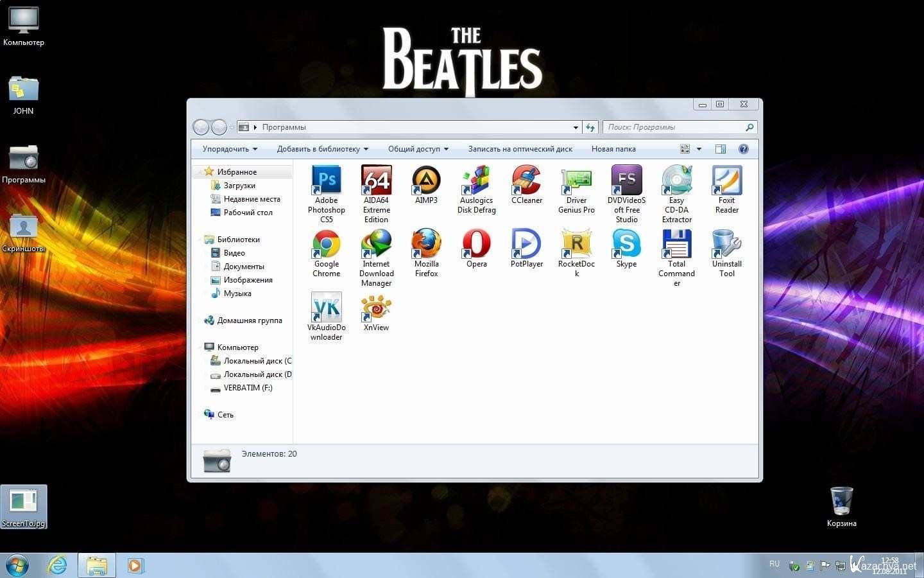Click the Поиск: Программы search field

coord(674,127)
